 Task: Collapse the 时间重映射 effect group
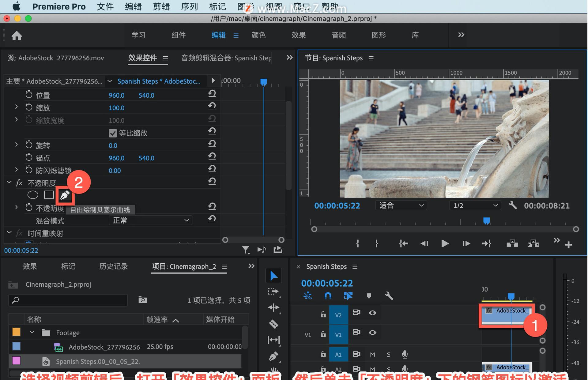[9, 233]
